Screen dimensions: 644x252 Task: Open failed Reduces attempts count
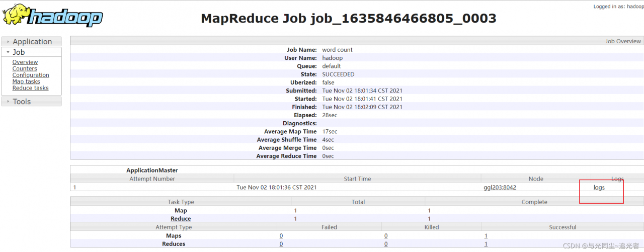[281, 244]
